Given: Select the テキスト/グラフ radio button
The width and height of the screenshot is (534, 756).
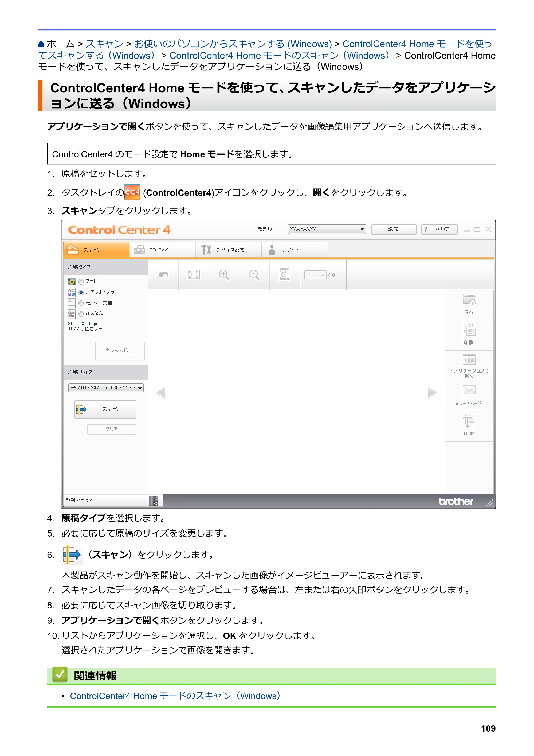Looking at the screenshot, I should click(81, 292).
